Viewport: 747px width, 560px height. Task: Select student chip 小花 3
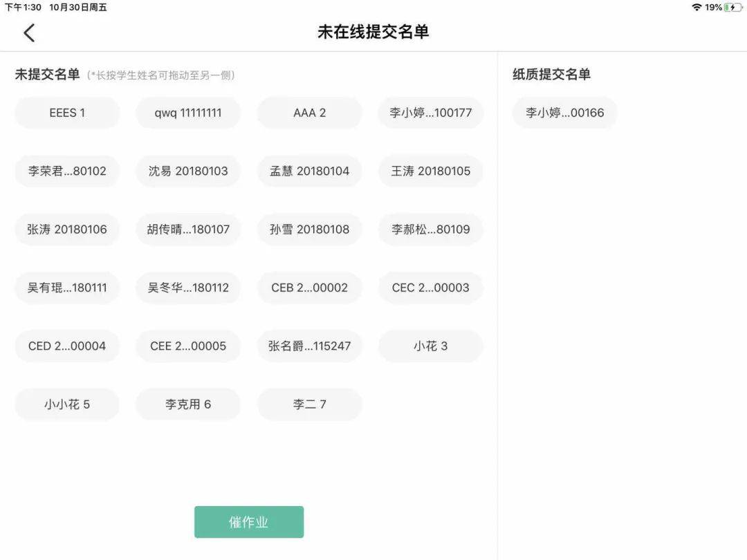[x=431, y=346]
